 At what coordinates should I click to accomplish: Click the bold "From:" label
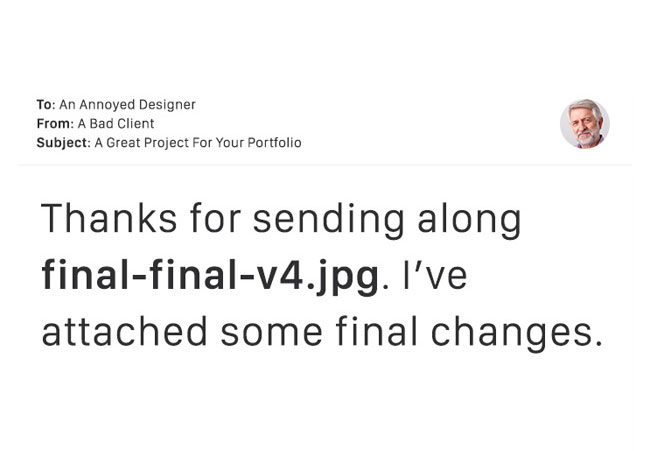click(55, 124)
